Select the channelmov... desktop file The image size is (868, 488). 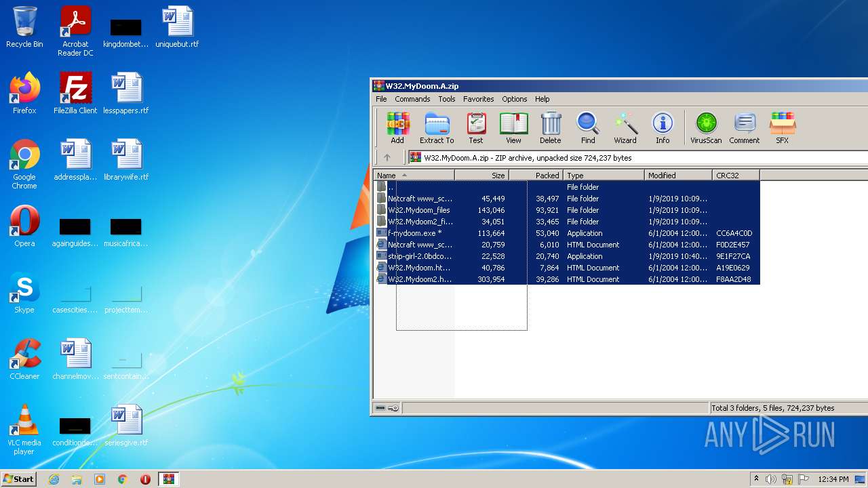pyautogui.click(x=75, y=359)
